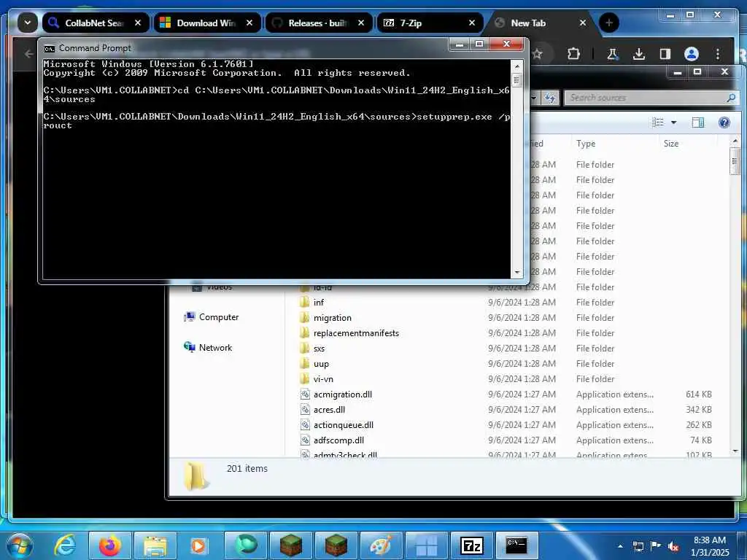Bookmark this page with the star icon
This screenshot has height=560, width=747.
pyautogui.click(x=538, y=54)
